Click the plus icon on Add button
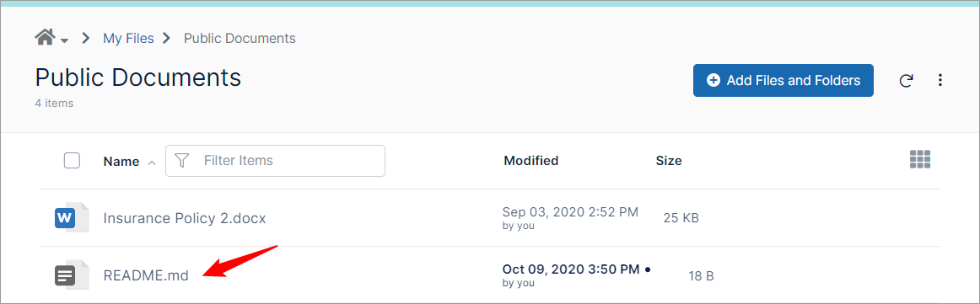The height and width of the screenshot is (304, 980). coord(713,81)
